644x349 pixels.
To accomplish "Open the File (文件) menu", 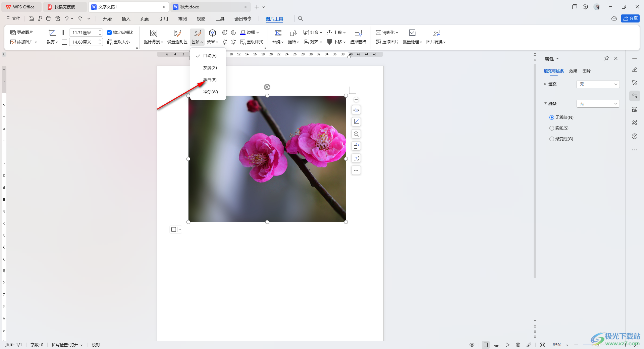I will tap(13, 18).
